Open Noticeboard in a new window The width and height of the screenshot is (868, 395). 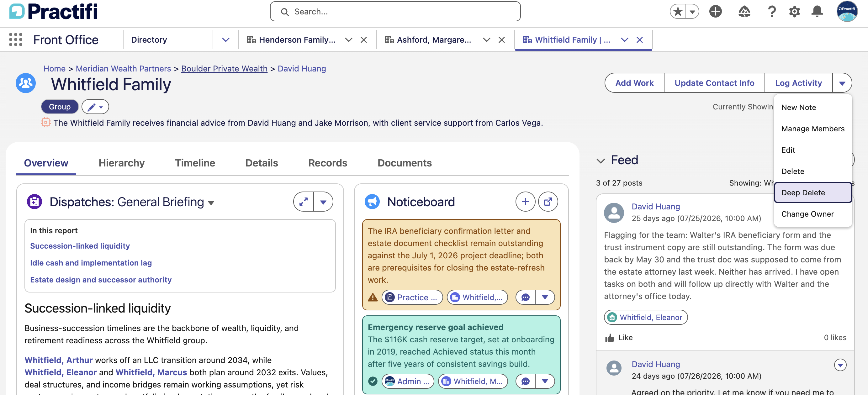[548, 202]
